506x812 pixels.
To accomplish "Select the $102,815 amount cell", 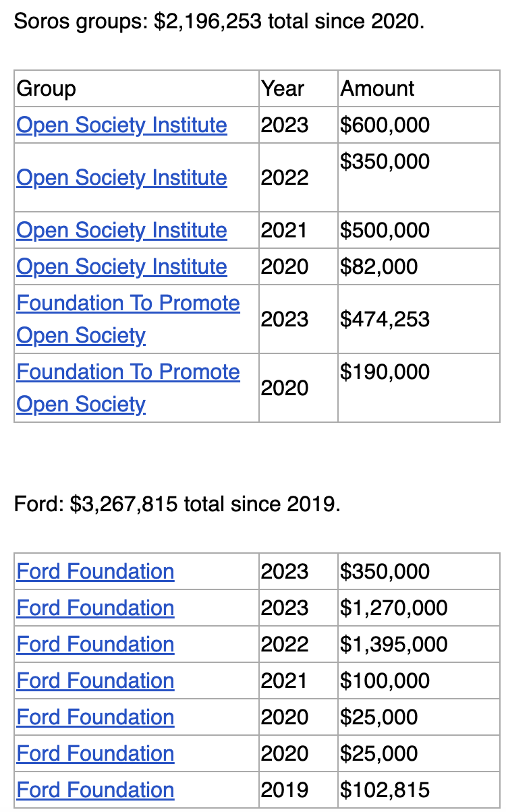I will click(385, 790).
